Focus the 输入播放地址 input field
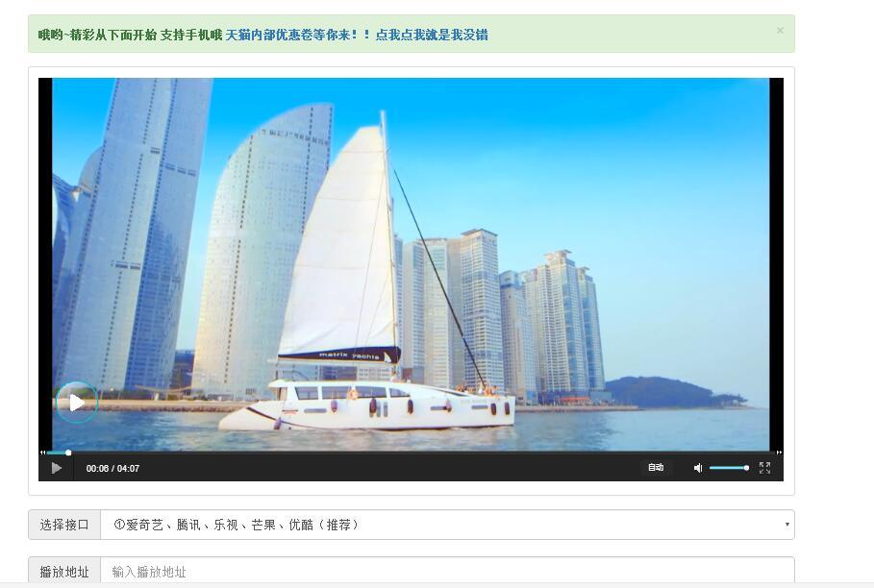Image resolution: width=874 pixels, height=588 pixels. click(447, 572)
